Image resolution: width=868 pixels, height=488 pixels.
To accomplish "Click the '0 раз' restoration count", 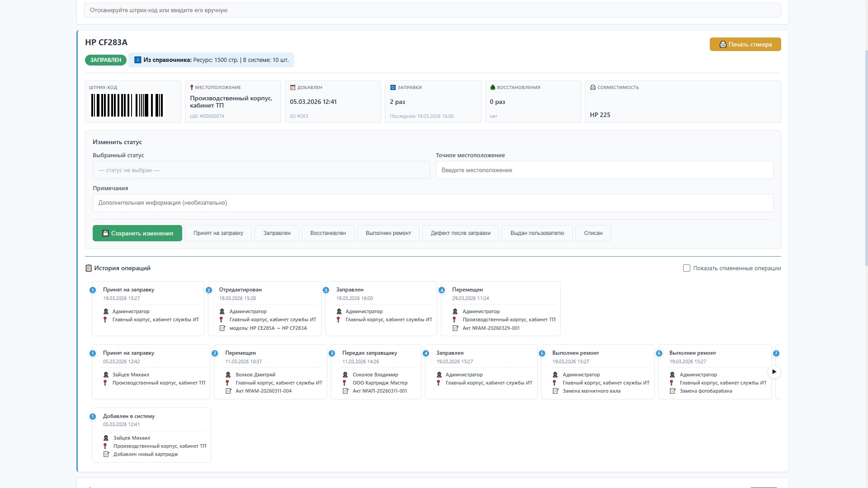I will coord(497,102).
